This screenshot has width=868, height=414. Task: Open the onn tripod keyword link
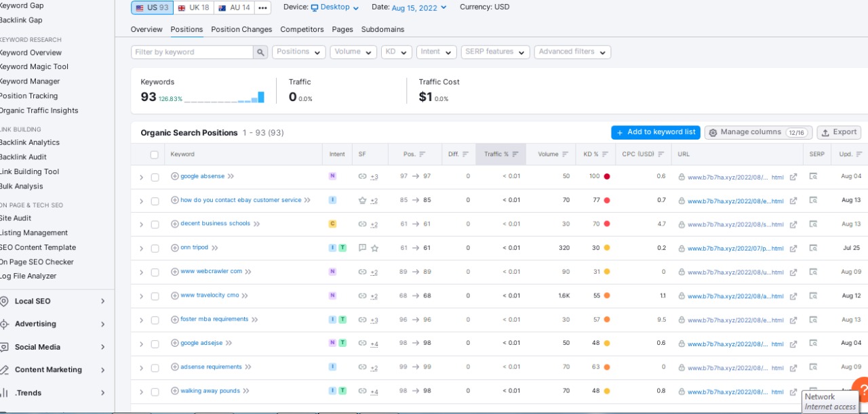[x=194, y=248]
